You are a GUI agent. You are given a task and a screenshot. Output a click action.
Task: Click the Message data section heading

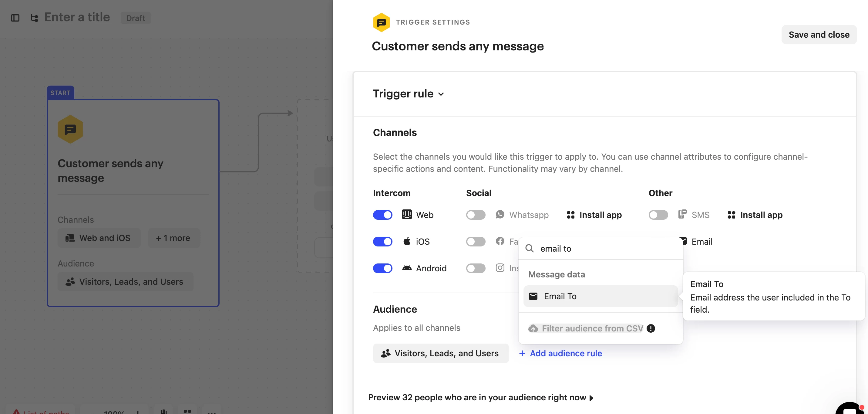click(556, 274)
